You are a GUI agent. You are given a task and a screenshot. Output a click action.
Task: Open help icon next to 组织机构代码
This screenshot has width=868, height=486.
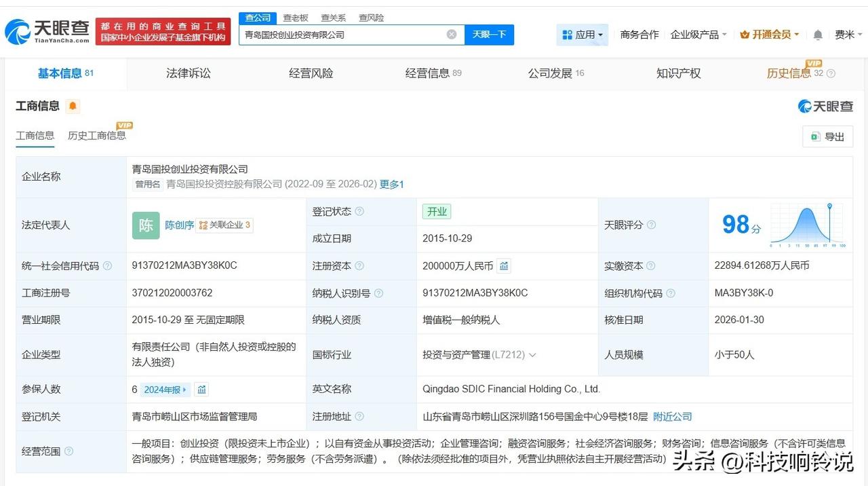(671, 293)
